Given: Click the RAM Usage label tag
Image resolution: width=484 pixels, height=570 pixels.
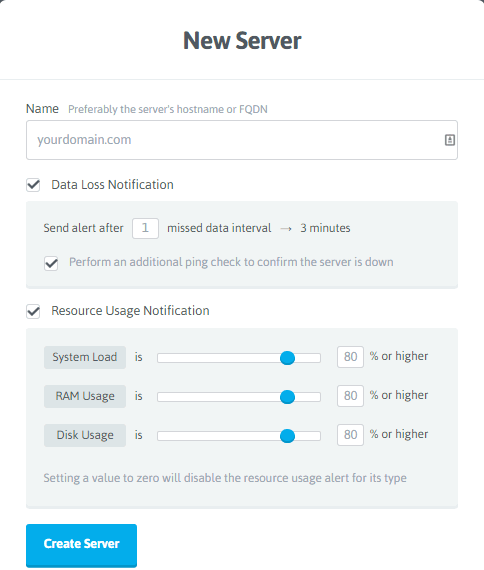Looking at the screenshot, I should (85, 396).
